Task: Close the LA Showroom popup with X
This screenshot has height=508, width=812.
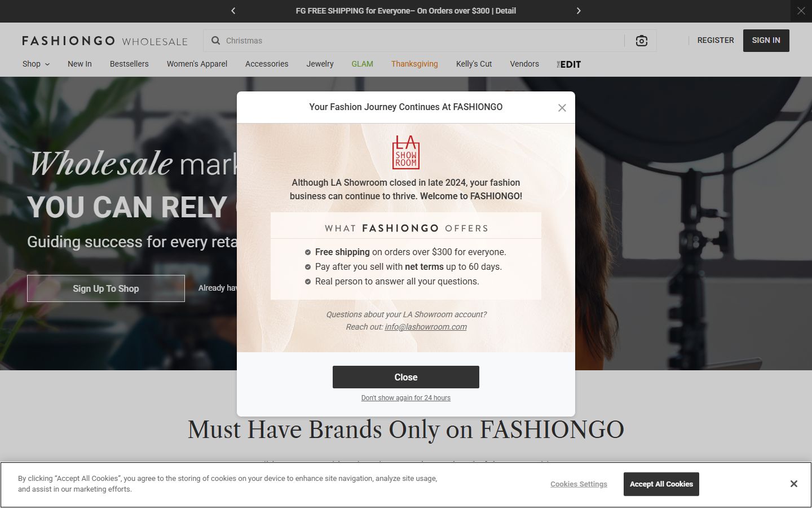Action: [x=562, y=108]
